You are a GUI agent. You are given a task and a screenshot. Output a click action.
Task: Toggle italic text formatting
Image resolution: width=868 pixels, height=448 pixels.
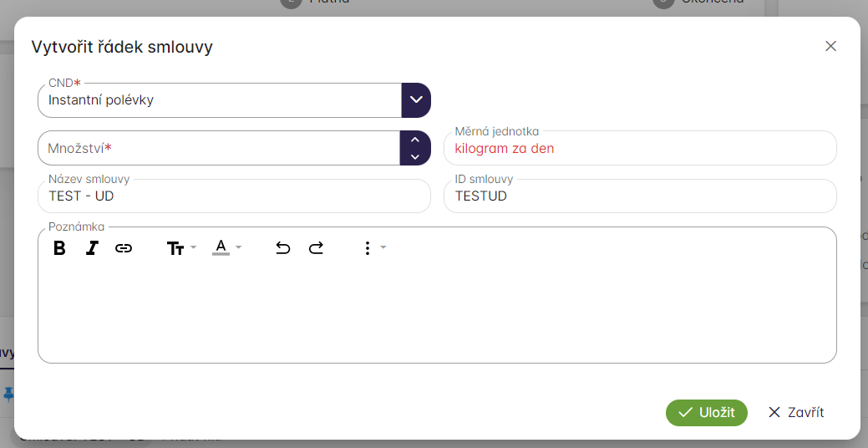(92, 248)
